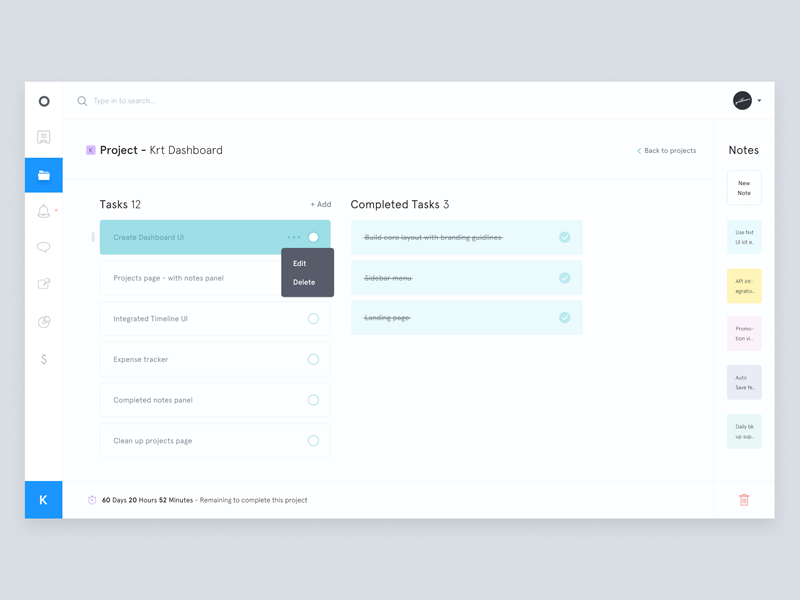800x600 pixels.
Task: Open user avatar dropdown arrow
Action: click(759, 101)
